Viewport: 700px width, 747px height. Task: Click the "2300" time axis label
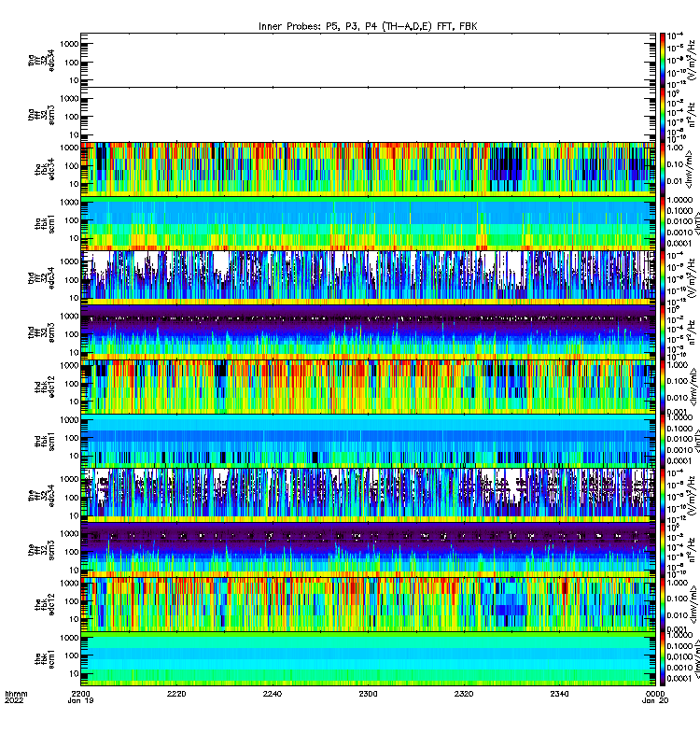(x=368, y=694)
